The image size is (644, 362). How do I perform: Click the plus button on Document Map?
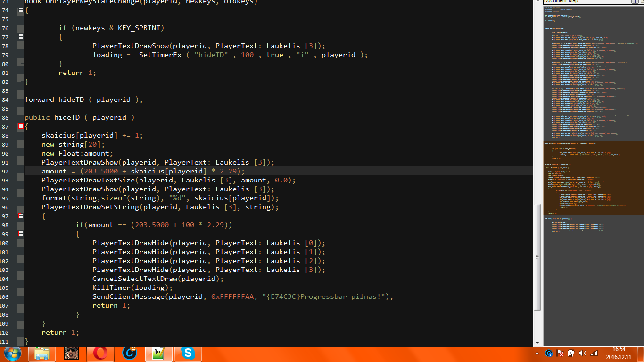(635, 1)
